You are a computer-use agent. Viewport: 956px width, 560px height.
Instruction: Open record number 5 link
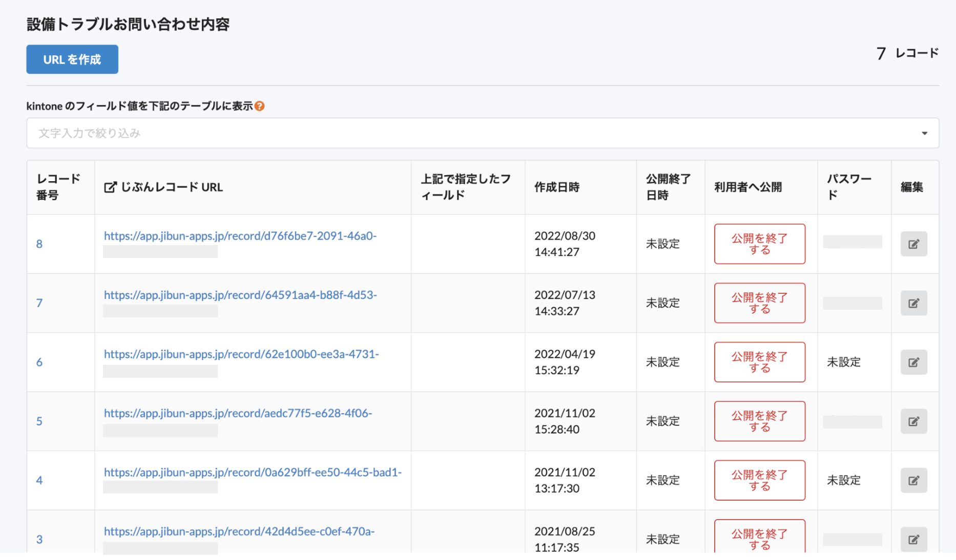click(39, 421)
